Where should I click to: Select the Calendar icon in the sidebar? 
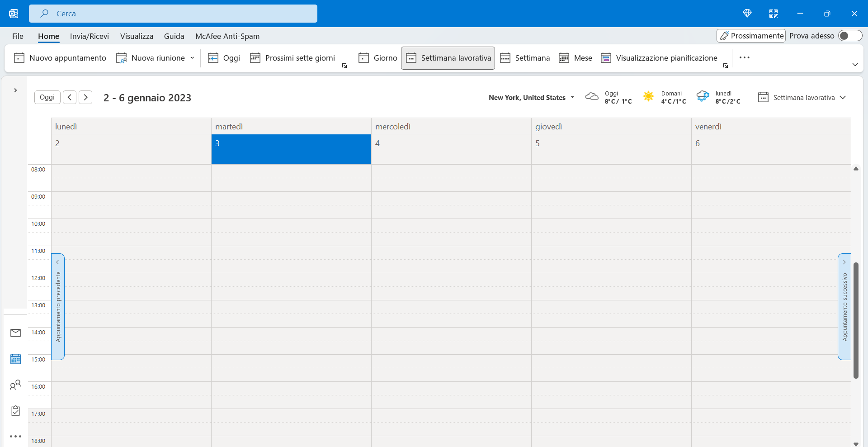[x=15, y=359]
